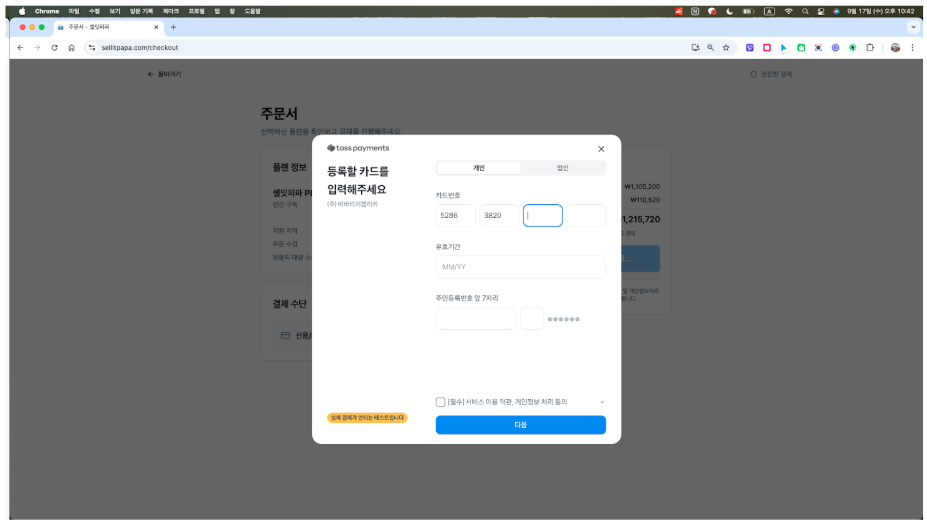The width and height of the screenshot is (927, 520).
Task: Open the Apple menu
Action: point(22,11)
